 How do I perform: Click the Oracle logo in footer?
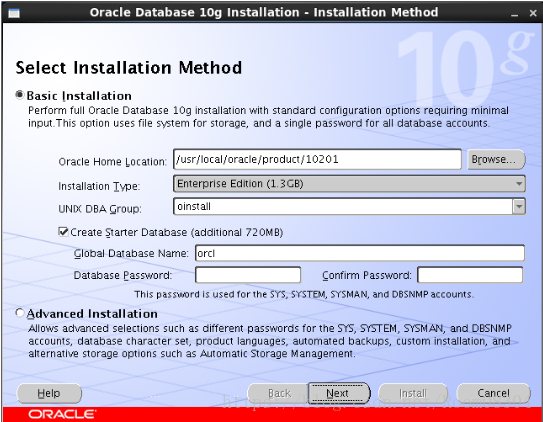(62, 414)
